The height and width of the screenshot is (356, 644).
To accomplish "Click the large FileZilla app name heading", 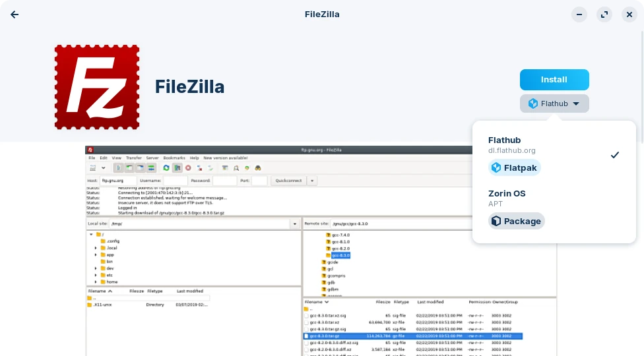I will [190, 87].
